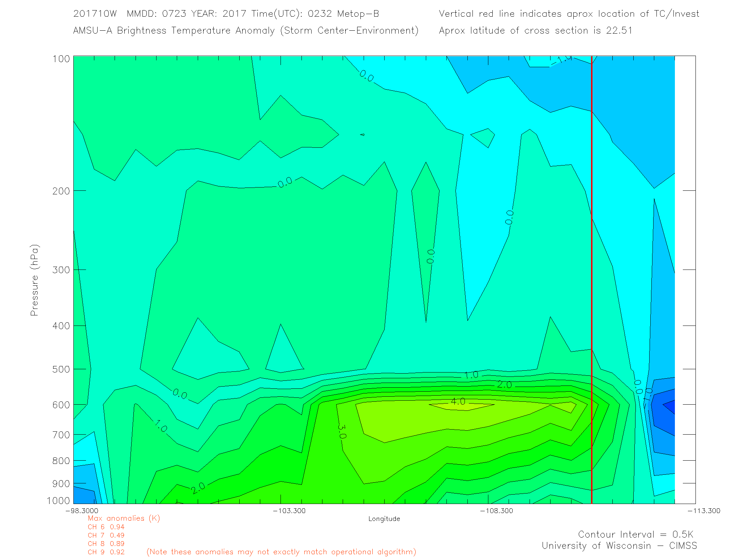Click University of Wisconsin - CIMSS credit
Viewport: 732px width, 560px height.
(619, 546)
